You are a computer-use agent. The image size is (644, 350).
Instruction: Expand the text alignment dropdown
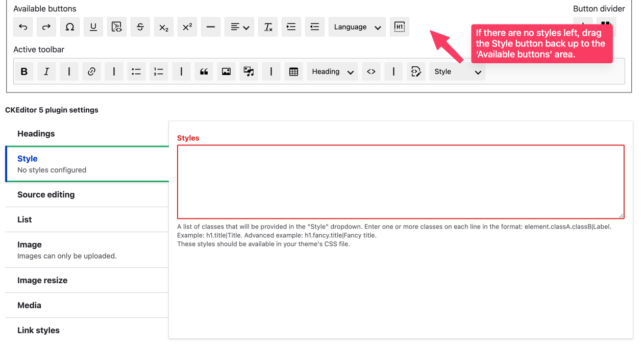click(x=239, y=27)
